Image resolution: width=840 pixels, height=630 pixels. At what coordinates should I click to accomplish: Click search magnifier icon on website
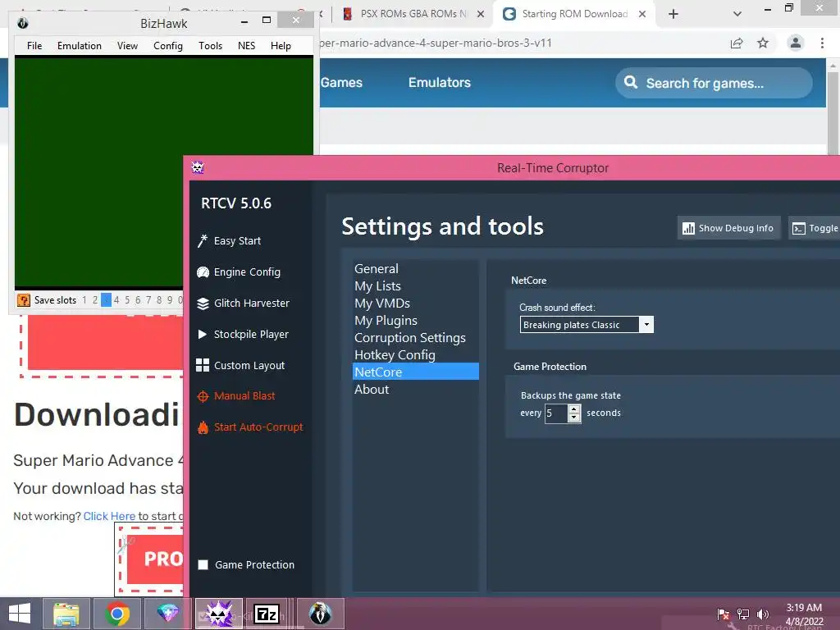[631, 83]
